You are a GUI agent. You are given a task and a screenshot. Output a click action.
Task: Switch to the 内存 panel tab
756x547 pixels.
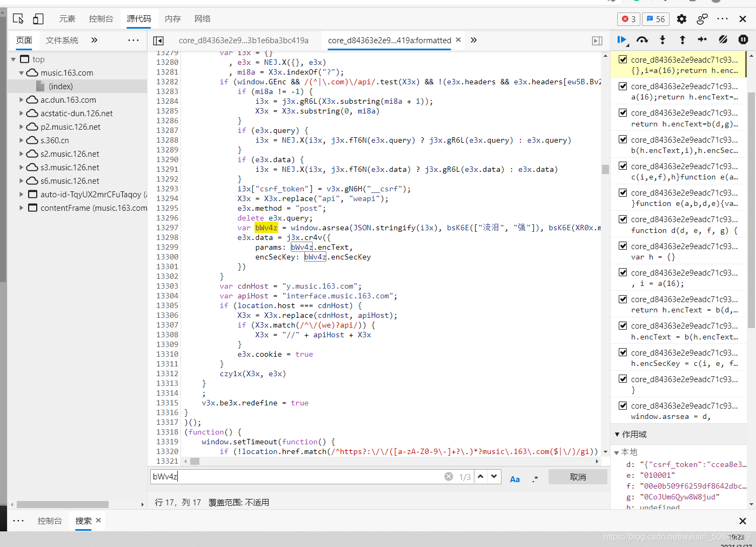click(x=172, y=19)
